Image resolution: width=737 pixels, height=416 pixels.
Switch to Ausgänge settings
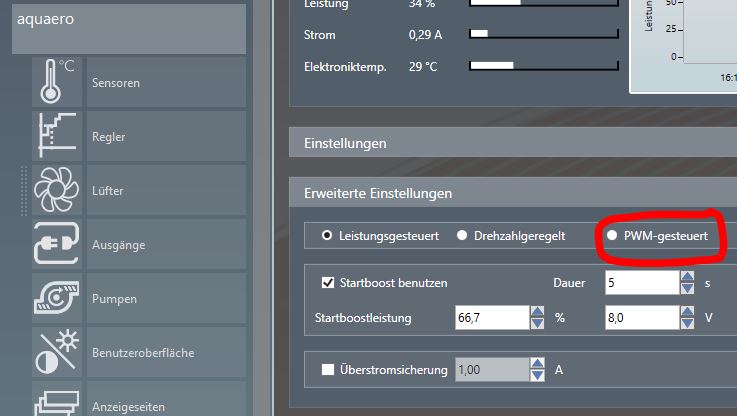166,244
